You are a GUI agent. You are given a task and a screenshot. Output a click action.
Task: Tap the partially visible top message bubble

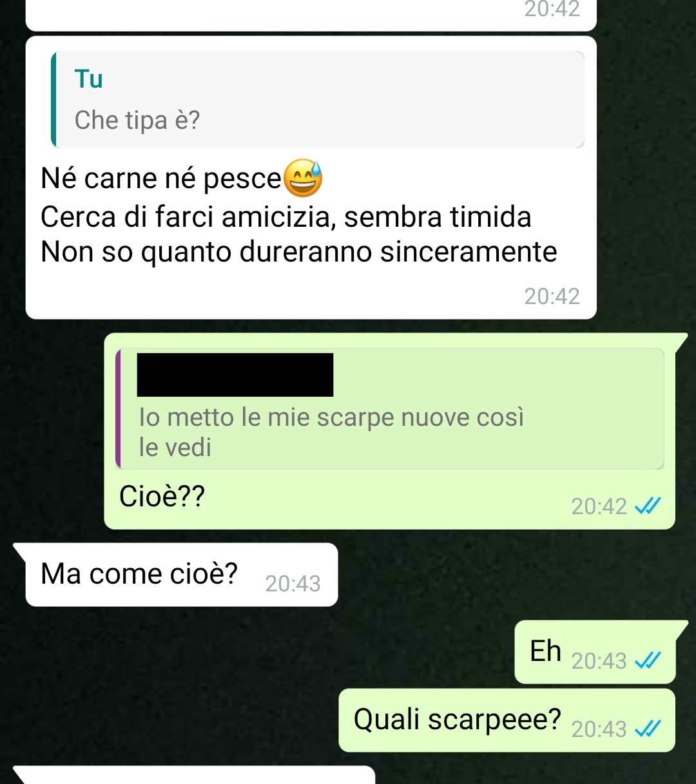pyautogui.click(x=311, y=15)
